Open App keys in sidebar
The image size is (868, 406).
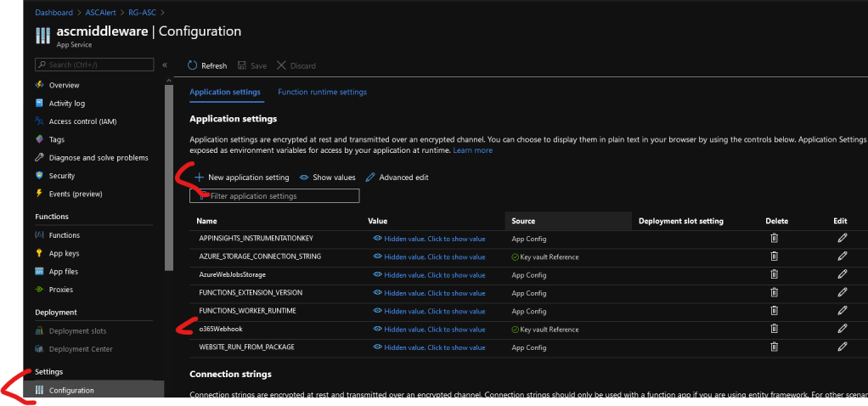65,253
